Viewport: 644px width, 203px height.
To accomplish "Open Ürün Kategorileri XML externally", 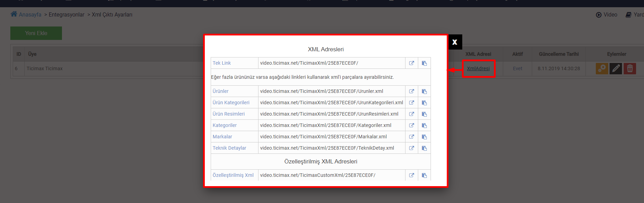I will (411, 103).
